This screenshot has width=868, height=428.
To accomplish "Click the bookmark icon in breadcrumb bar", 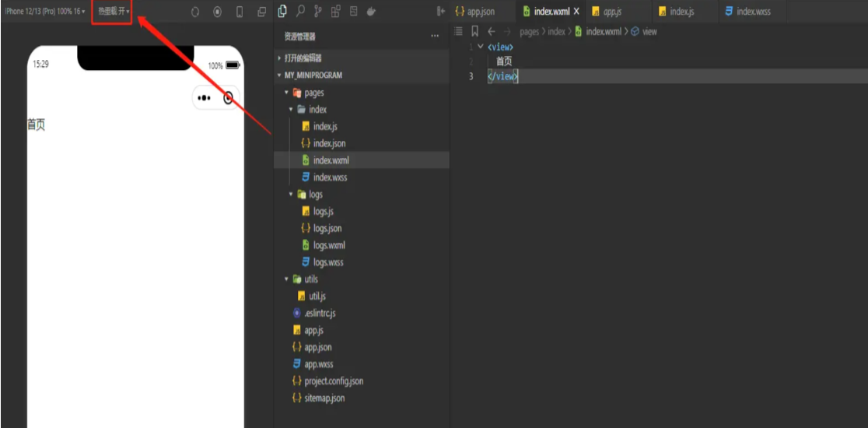I will pos(475,31).
